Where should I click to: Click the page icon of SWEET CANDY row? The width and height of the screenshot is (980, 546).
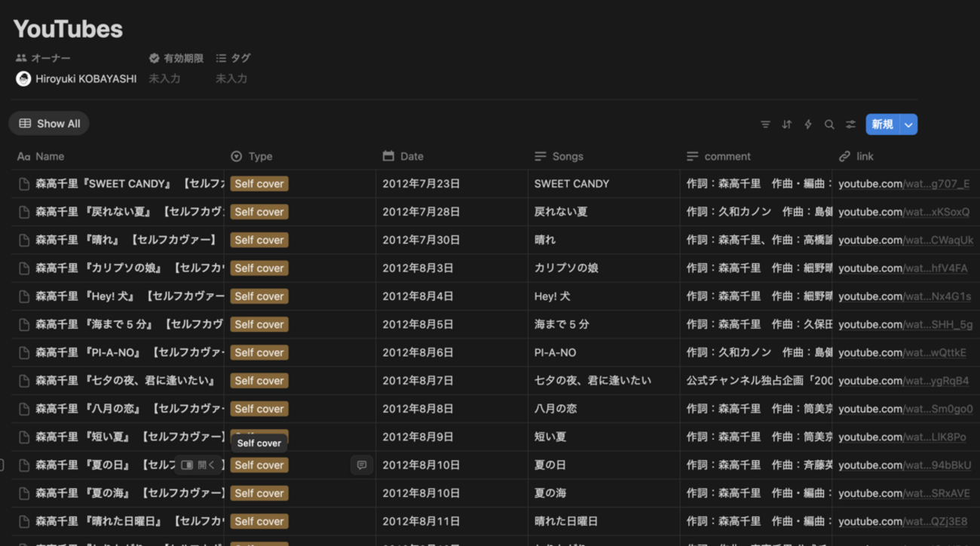click(x=24, y=184)
